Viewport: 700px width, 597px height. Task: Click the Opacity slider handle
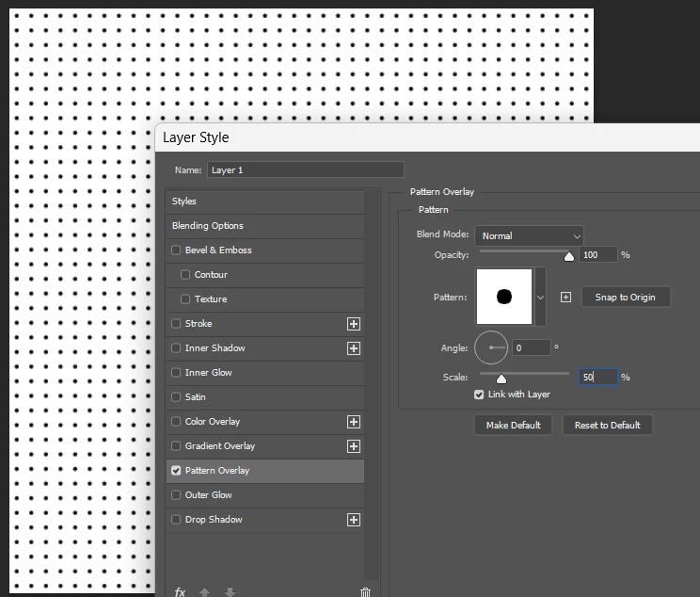(x=568, y=256)
